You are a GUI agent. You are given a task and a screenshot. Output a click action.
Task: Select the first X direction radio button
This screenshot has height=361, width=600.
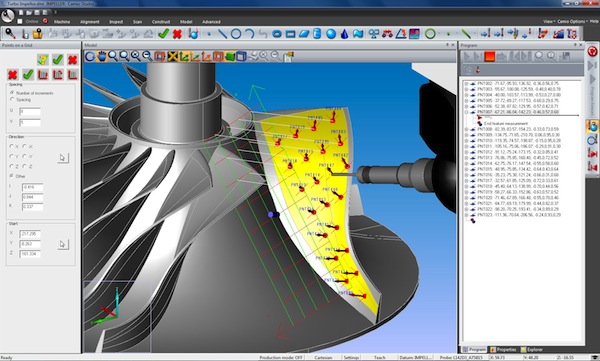[x=11, y=146]
